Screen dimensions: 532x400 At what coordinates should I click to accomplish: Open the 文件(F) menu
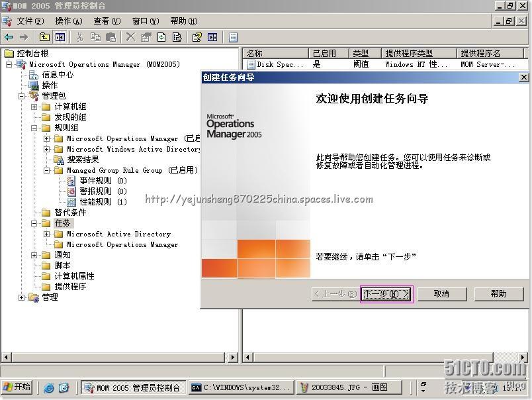click(x=30, y=21)
